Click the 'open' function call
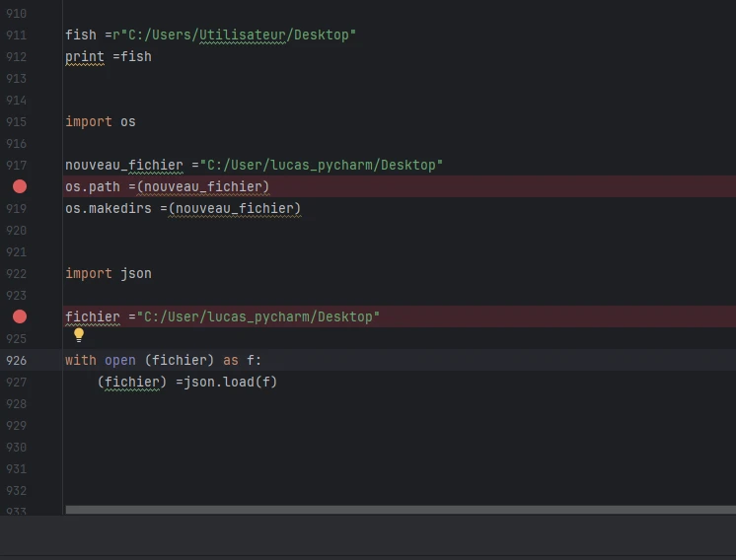 point(119,360)
